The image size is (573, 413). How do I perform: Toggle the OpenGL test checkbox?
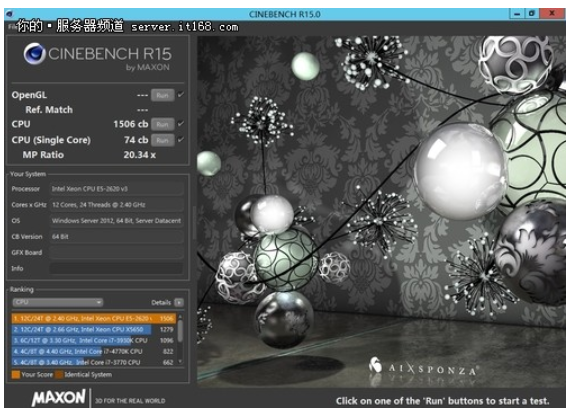(x=181, y=95)
